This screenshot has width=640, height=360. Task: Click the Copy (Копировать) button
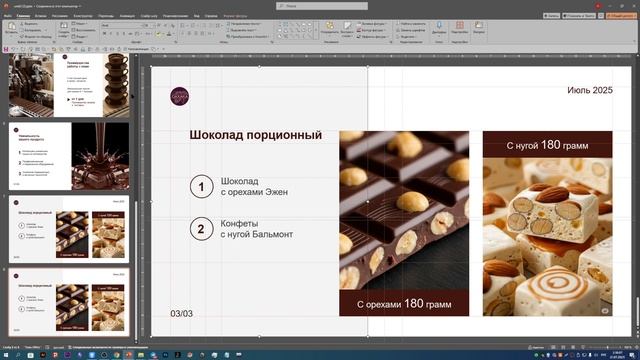click(31, 30)
